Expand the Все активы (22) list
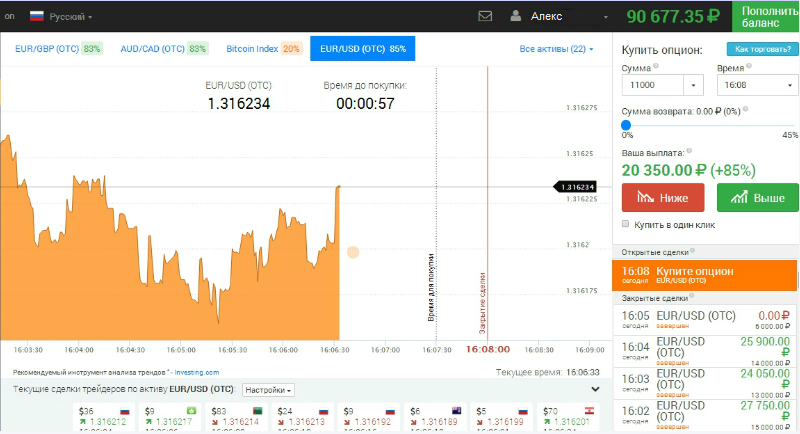This screenshot has height=434, width=800. (556, 48)
